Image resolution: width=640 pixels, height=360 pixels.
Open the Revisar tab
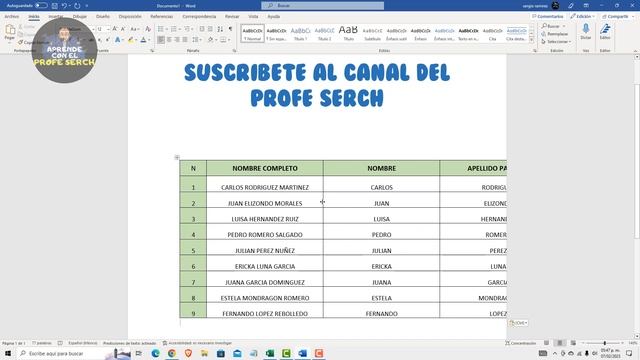point(232,16)
